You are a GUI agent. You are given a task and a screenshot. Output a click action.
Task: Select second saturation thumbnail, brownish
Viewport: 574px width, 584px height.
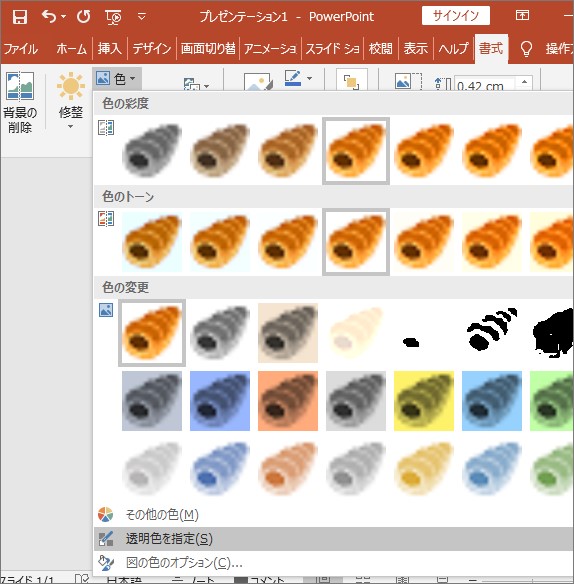click(220, 150)
